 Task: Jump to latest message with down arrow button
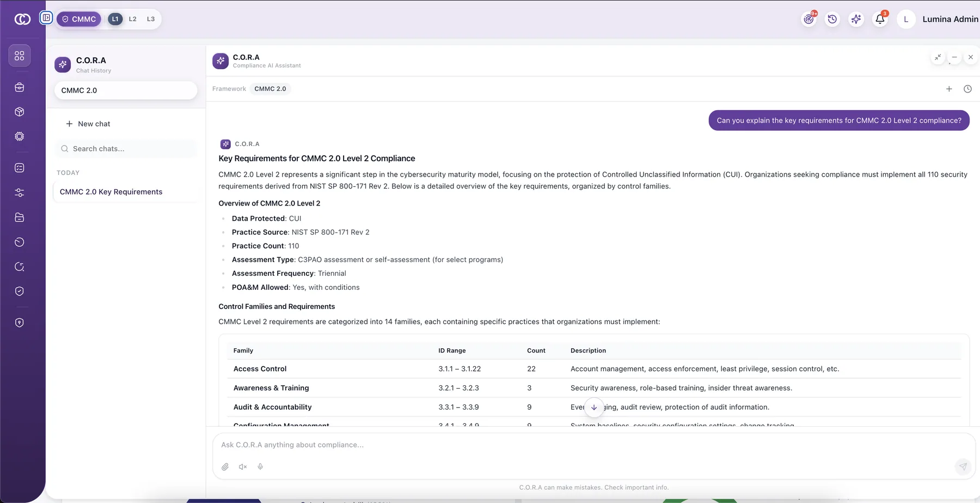(x=594, y=407)
